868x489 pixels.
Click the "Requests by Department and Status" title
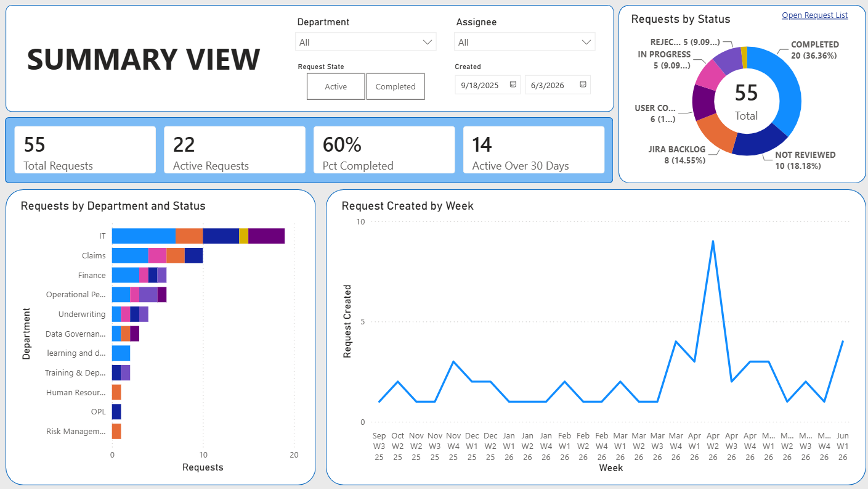[113, 206]
